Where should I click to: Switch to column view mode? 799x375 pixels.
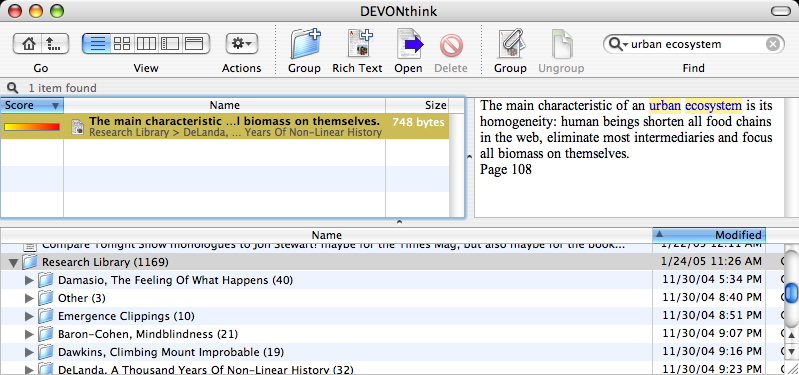click(x=147, y=44)
